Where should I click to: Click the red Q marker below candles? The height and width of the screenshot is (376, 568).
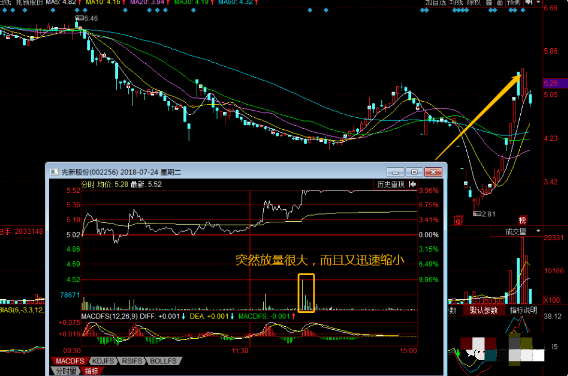(458, 220)
